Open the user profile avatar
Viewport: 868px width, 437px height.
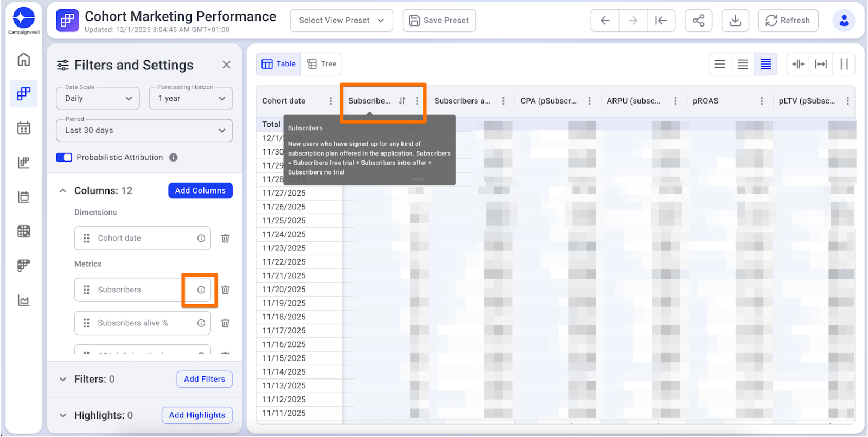[x=844, y=21]
